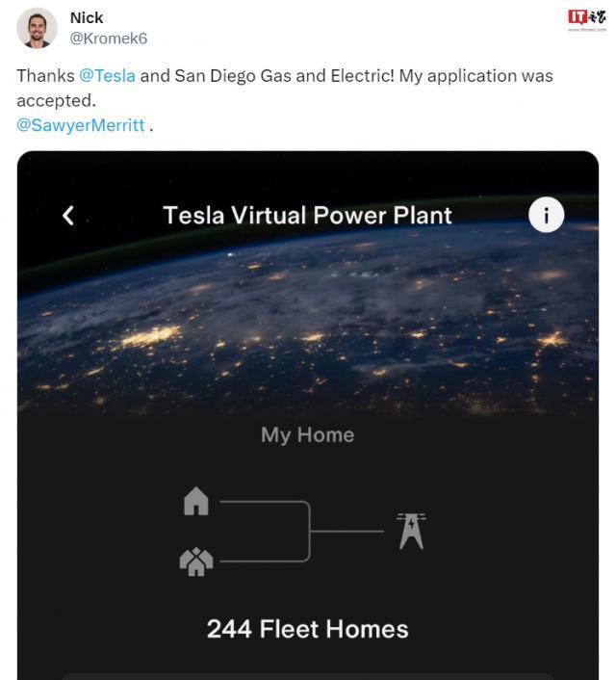
Task: Click the power grid tower icon
Action: (411, 531)
